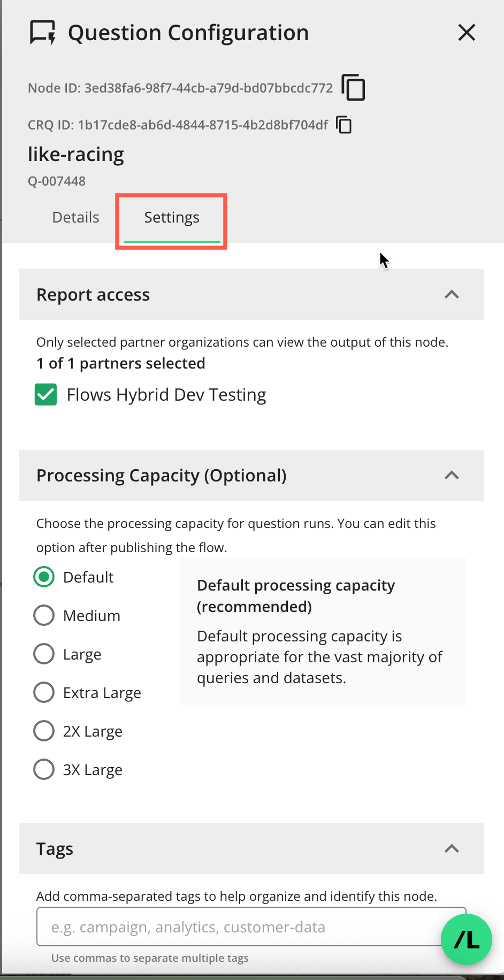Copy the Node ID using its copy icon
Viewport: 504px width, 980px height.
353,87
